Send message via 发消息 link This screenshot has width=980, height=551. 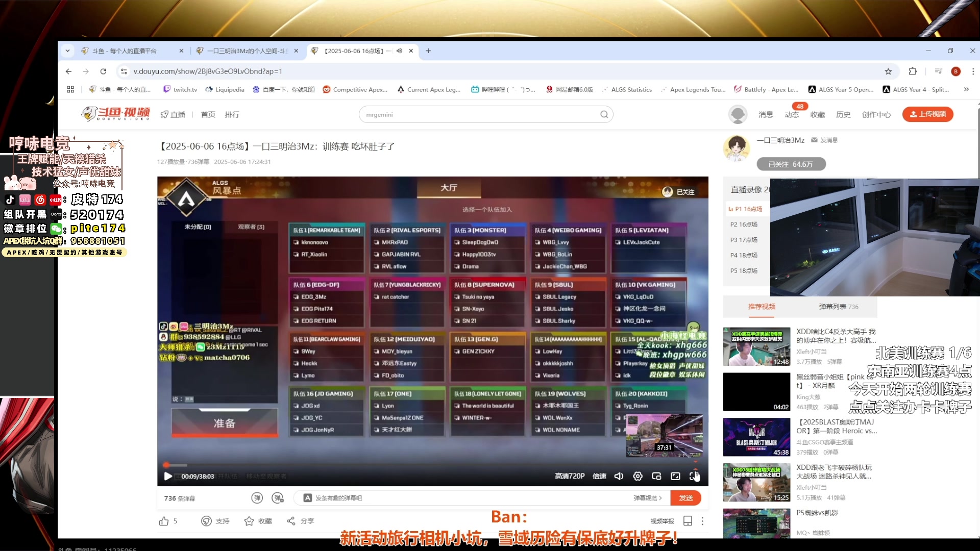click(824, 140)
